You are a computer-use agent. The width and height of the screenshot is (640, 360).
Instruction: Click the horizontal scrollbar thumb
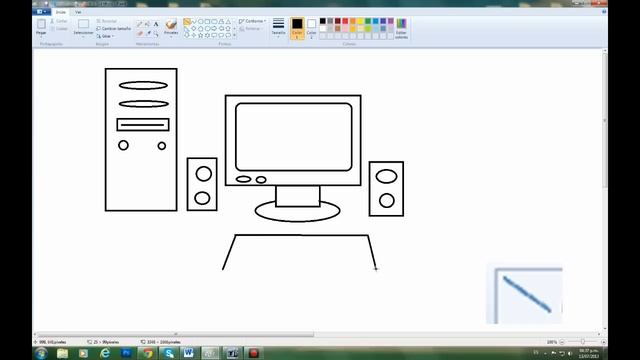(x=176, y=334)
